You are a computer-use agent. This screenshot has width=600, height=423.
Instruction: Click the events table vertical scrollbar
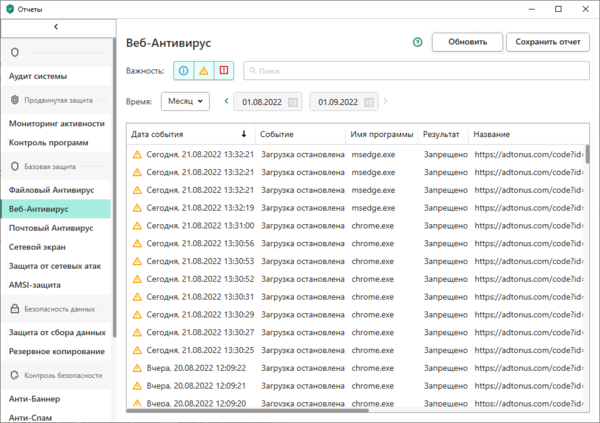(x=587, y=155)
